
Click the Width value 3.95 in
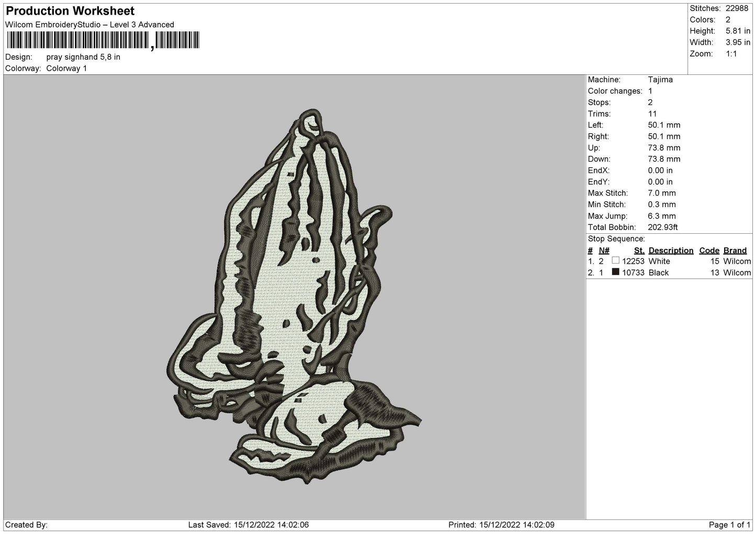click(738, 42)
